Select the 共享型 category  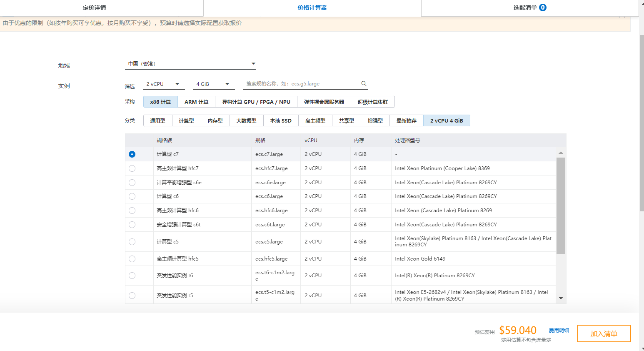coord(347,121)
